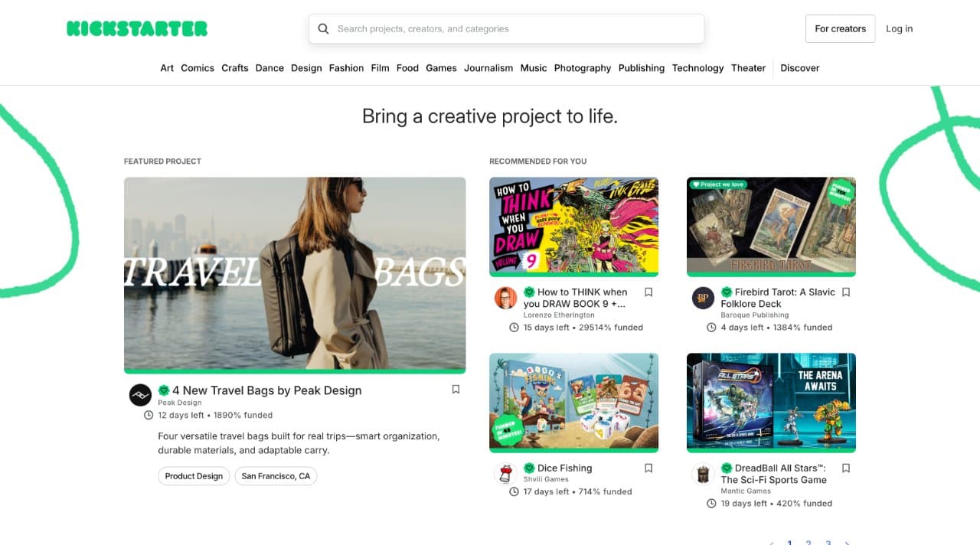Bookmark the Firebird Tarot project
Screen dimensions: 980x545
point(846,292)
